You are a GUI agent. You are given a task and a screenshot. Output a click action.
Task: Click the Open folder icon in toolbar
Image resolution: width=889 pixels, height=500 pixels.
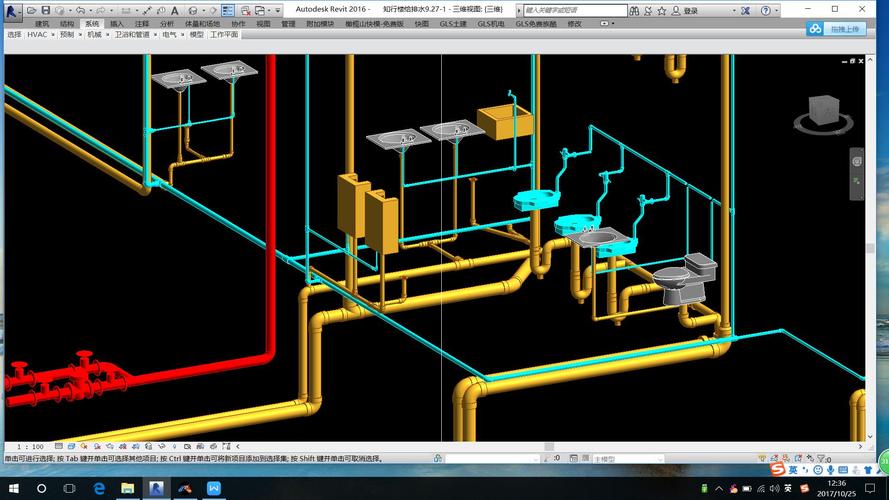pos(33,10)
